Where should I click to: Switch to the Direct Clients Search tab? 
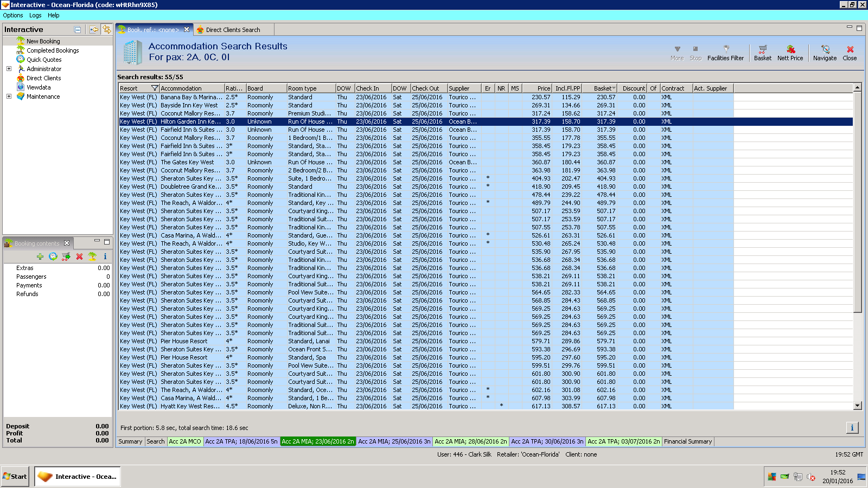pyautogui.click(x=232, y=30)
